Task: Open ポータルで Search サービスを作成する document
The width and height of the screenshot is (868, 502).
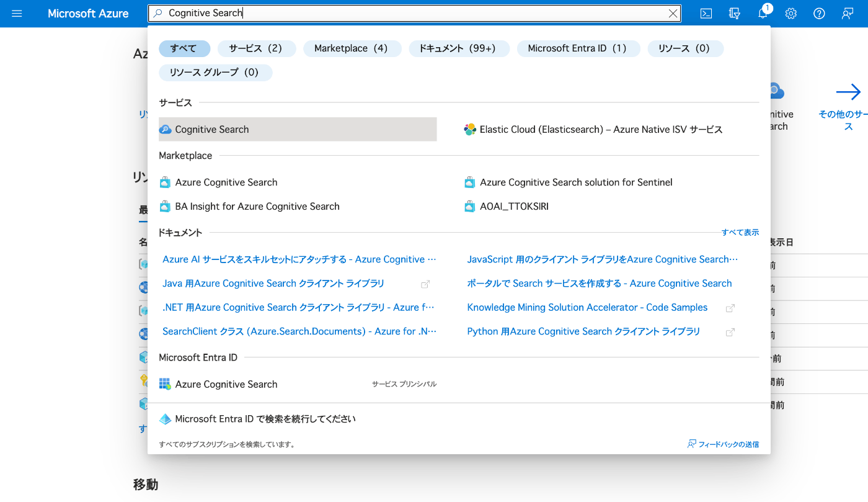Action: 600,284
